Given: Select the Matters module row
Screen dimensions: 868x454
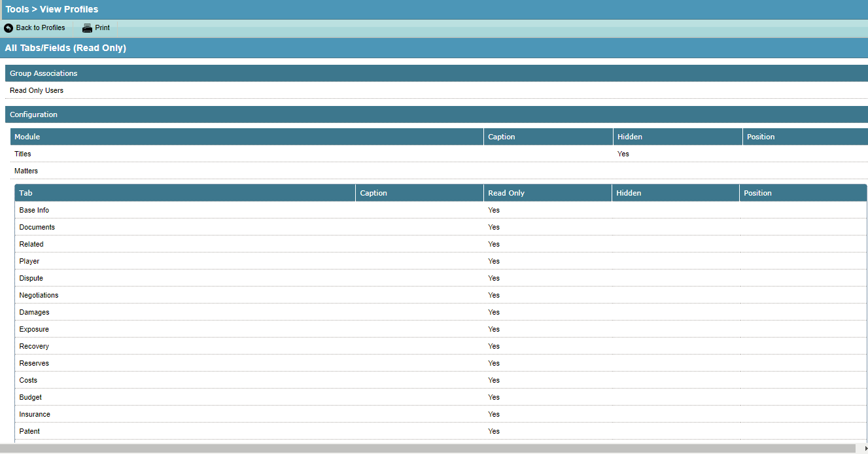Looking at the screenshot, I should tap(26, 171).
